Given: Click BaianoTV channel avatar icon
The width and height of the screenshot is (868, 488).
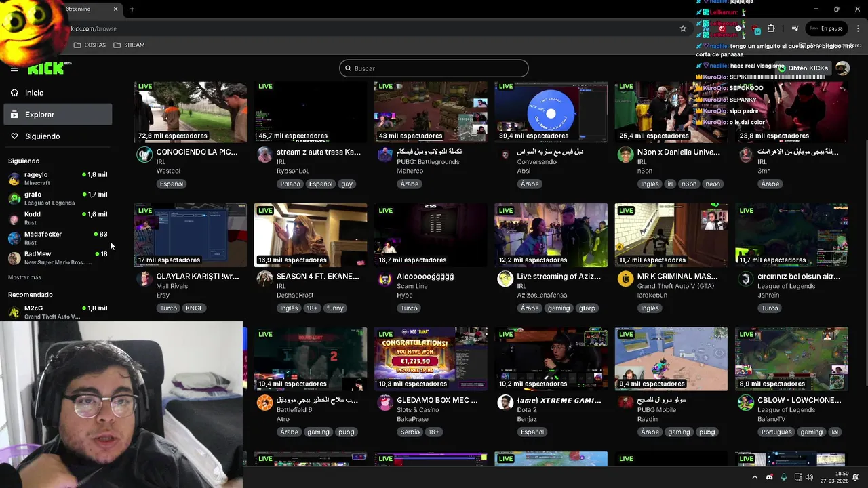Looking at the screenshot, I should point(746,403).
